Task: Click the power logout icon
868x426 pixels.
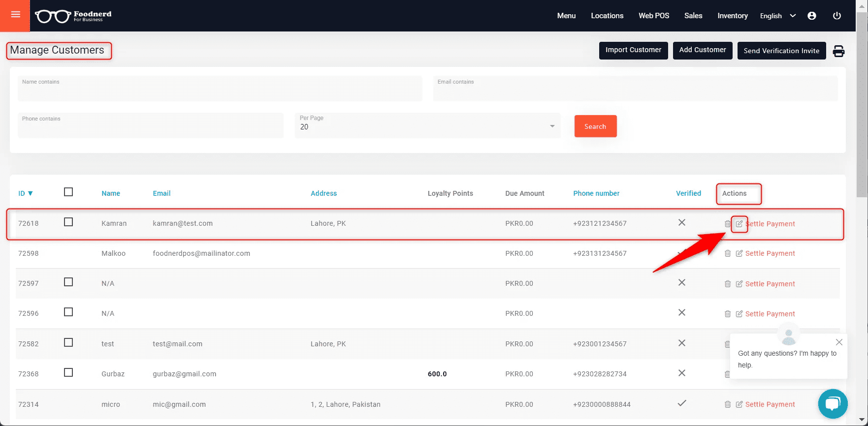Action: click(x=836, y=16)
